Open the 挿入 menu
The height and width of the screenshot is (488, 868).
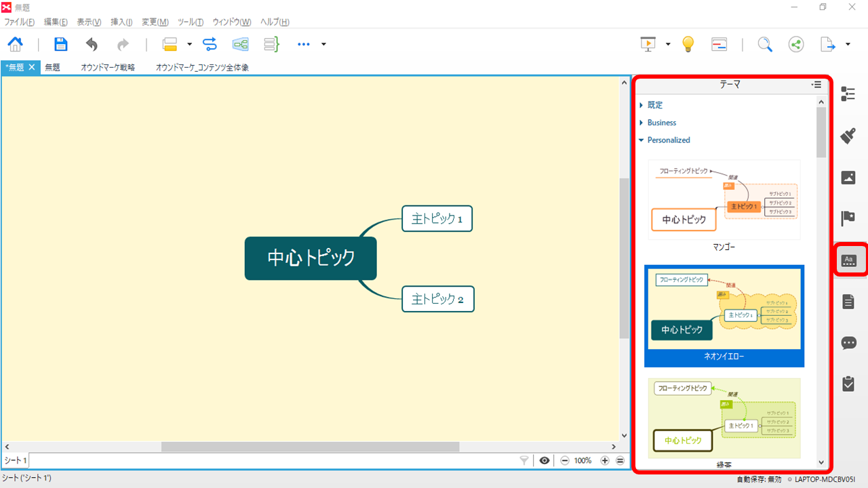point(121,22)
